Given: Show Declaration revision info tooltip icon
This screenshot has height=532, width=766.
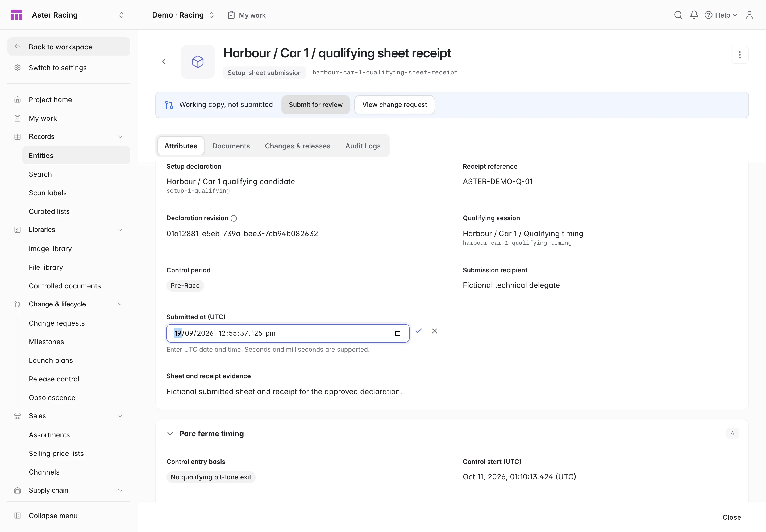Looking at the screenshot, I should [x=234, y=218].
